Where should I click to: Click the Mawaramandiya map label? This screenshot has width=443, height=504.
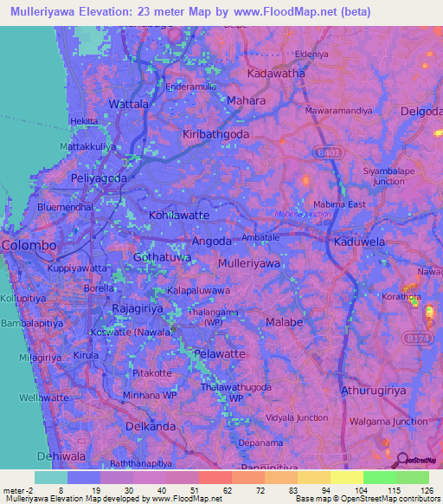pyautogui.click(x=338, y=111)
